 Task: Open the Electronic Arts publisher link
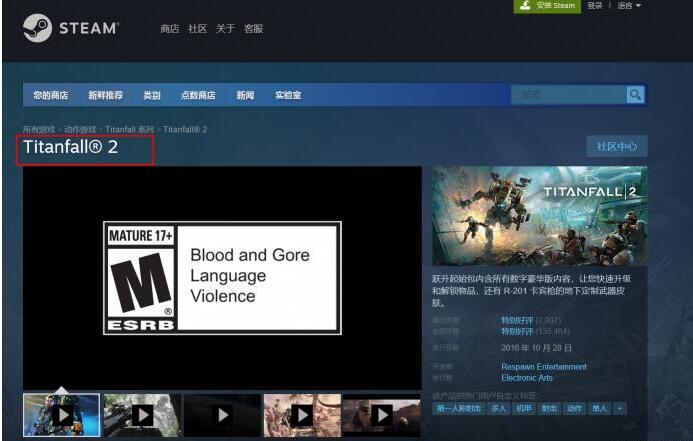pyautogui.click(x=527, y=378)
